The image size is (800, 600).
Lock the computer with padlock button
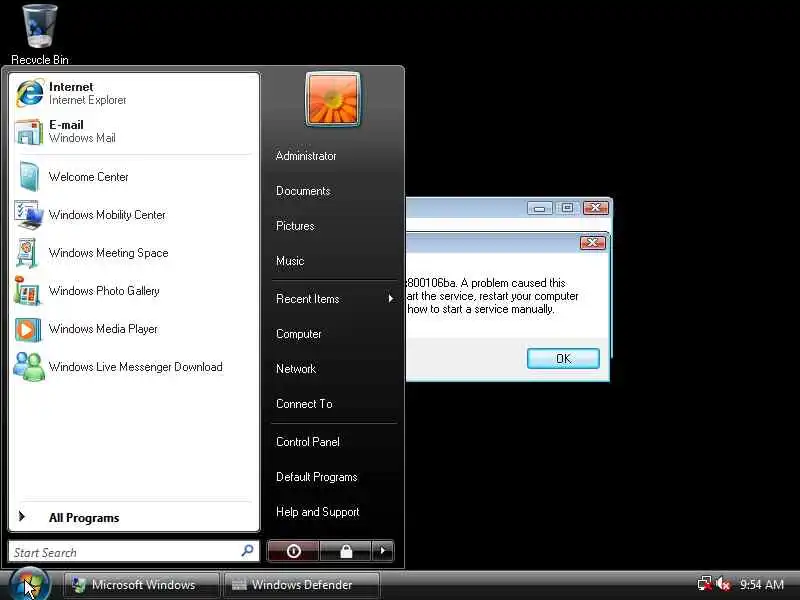[x=346, y=551]
